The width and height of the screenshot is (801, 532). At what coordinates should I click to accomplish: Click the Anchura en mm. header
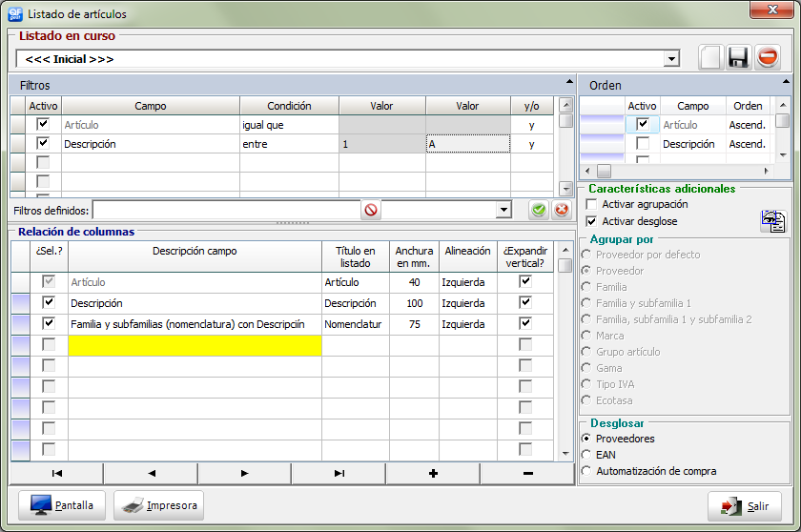coord(414,256)
